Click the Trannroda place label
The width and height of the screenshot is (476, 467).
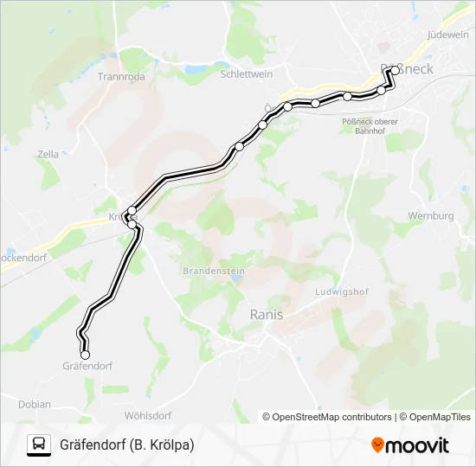[121, 77]
